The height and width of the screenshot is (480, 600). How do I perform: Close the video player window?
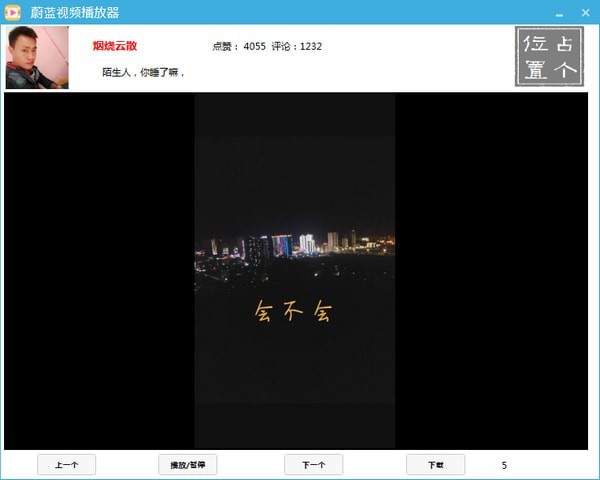[586, 12]
